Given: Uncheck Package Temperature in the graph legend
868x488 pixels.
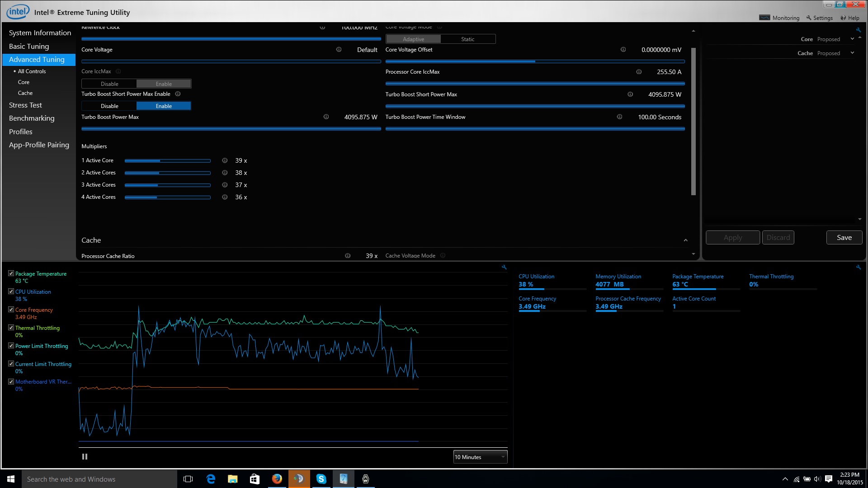Looking at the screenshot, I should coord(11,273).
